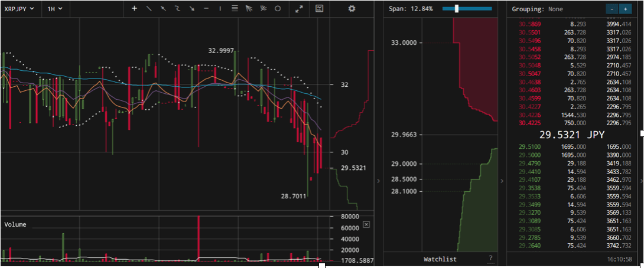
Task: Click the Grouping: None label
Action: click(x=537, y=9)
